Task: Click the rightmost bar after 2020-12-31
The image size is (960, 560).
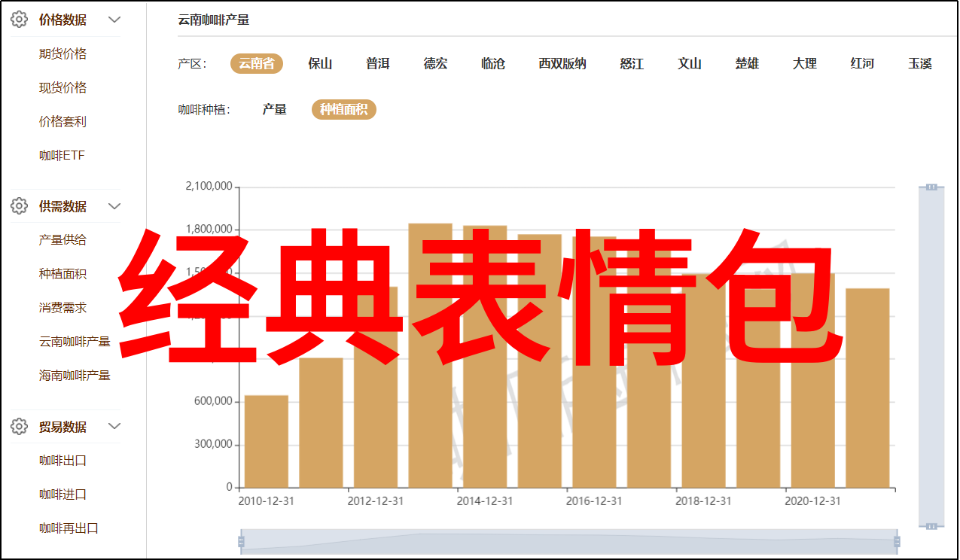Action: pos(867,388)
